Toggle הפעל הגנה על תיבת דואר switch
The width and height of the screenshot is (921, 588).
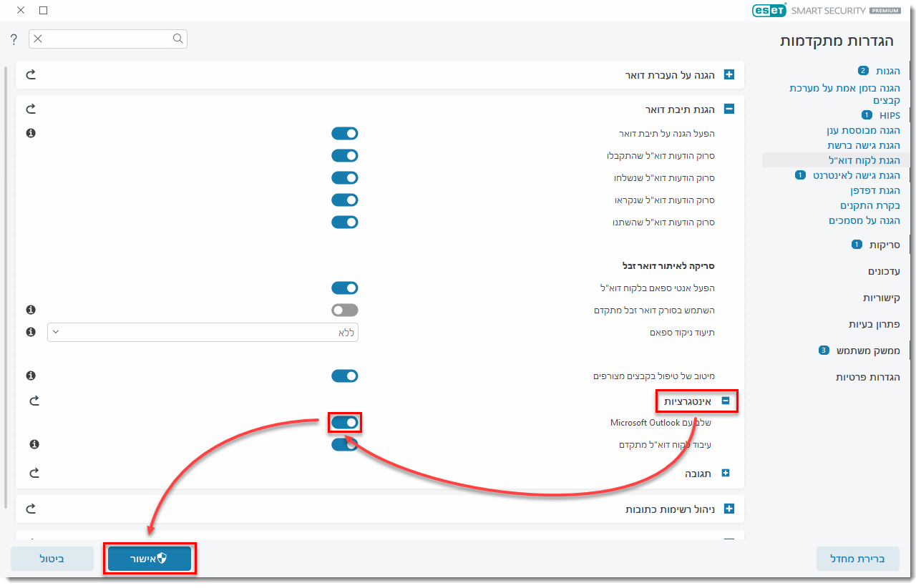click(x=344, y=133)
